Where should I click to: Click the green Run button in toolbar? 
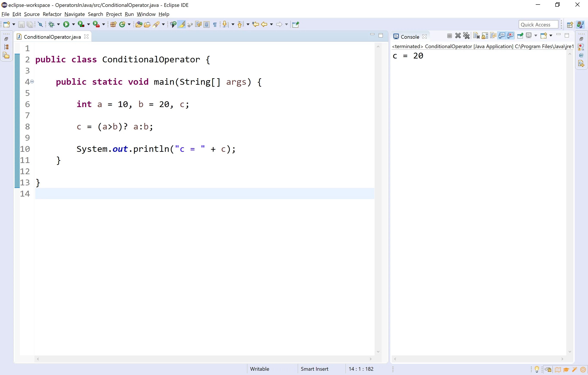[x=66, y=24]
